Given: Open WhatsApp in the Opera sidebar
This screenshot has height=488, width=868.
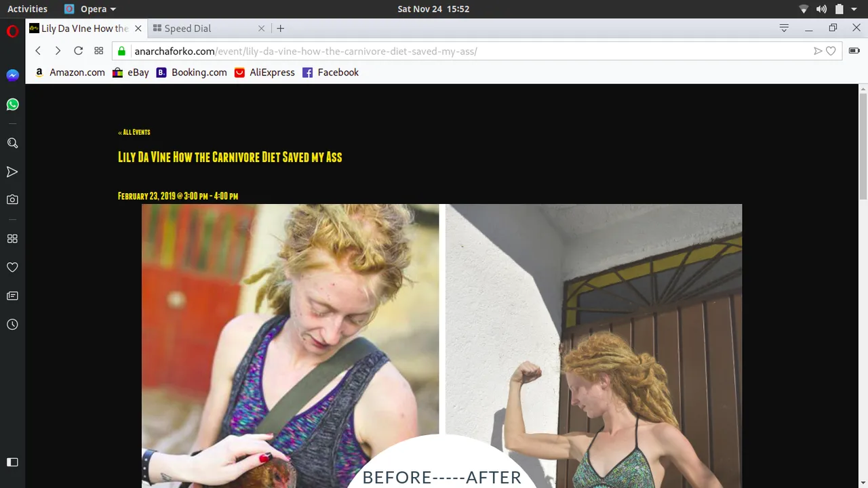Looking at the screenshot, I should tap(12, 104).
